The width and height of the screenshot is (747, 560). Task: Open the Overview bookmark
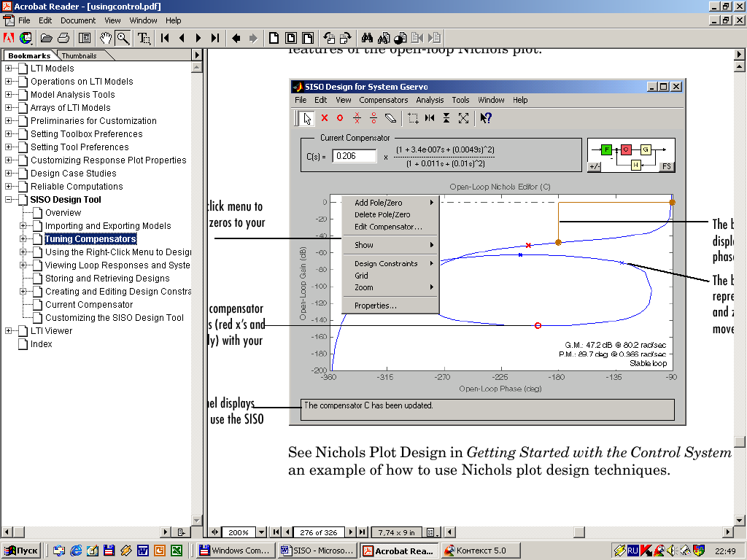point(63,213)
